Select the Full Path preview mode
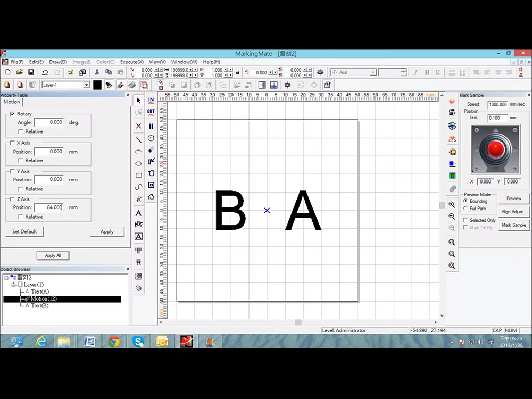The width and height of the screenshot is (532, 399). click(x=466, y=209)
